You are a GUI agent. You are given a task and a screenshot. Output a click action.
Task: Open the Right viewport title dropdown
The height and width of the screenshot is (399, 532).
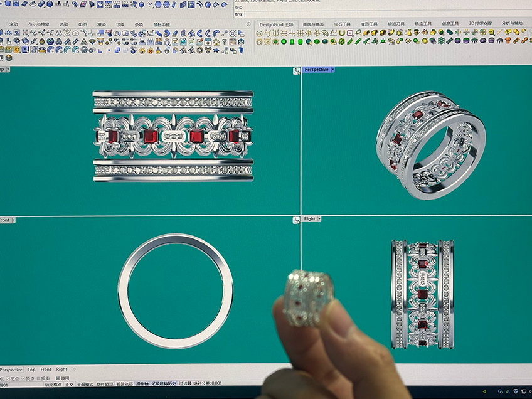pos(319,219)
